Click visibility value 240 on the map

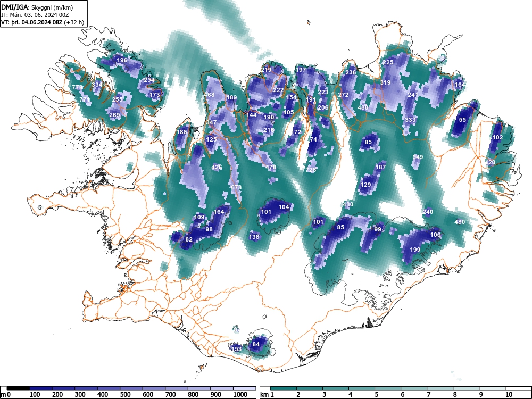coord(428,212)
